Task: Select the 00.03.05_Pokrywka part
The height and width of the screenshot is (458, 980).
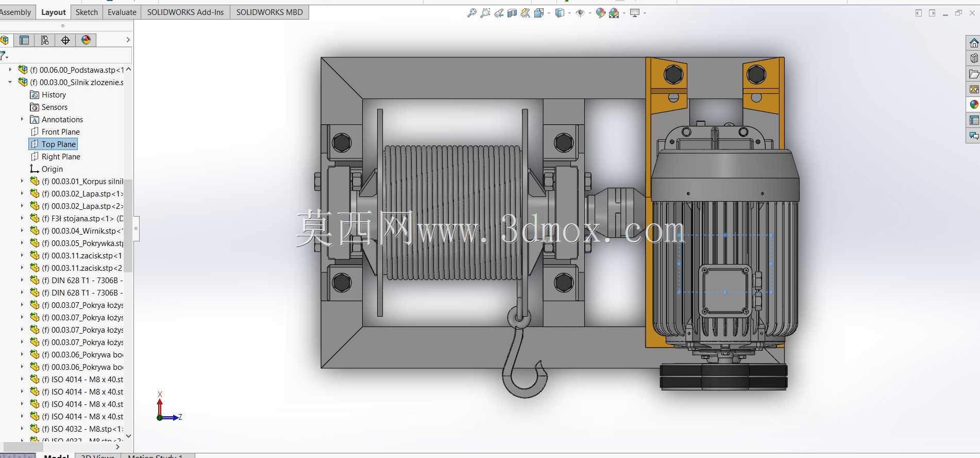Action: coord(76,243)
